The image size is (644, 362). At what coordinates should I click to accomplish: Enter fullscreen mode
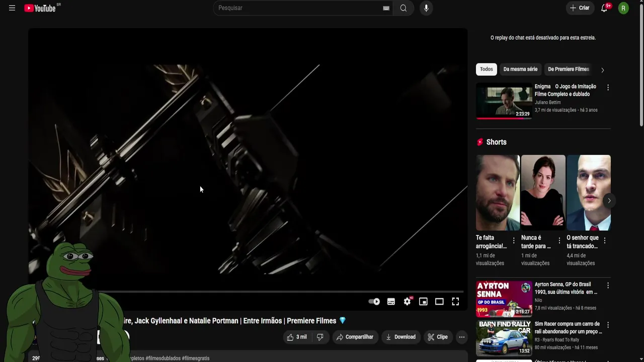click(455, 302)
